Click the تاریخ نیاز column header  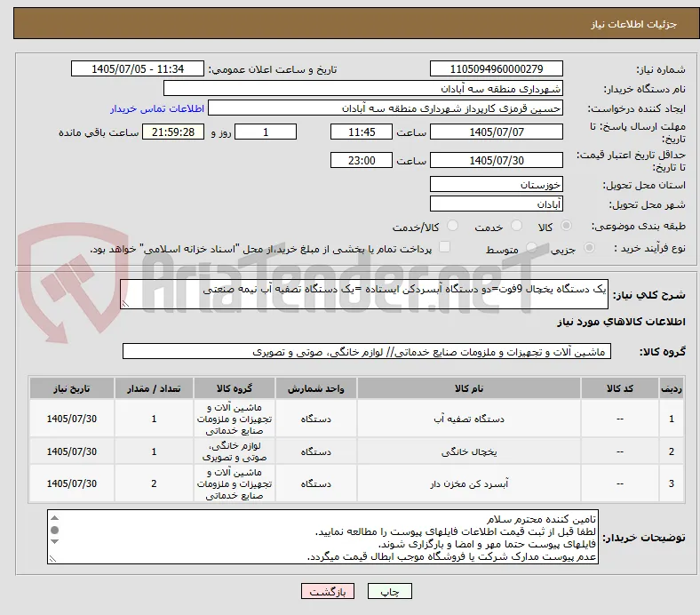72,388
